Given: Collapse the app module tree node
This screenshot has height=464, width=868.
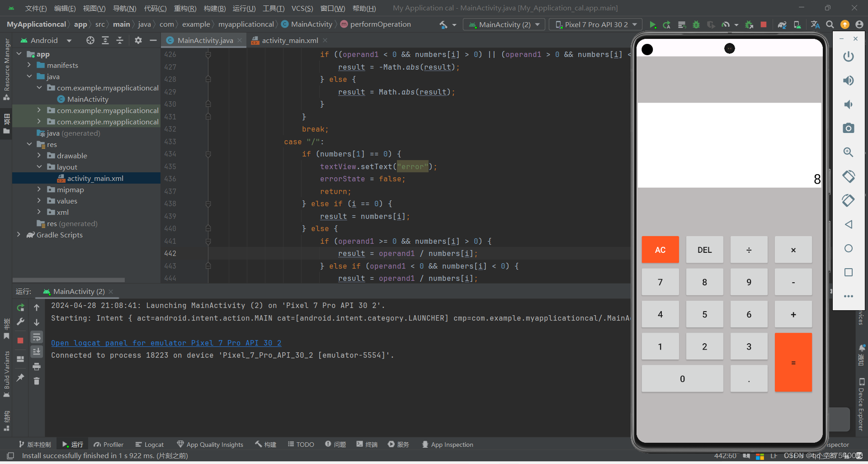Looking at the screenshot, I should coord(19,54).
